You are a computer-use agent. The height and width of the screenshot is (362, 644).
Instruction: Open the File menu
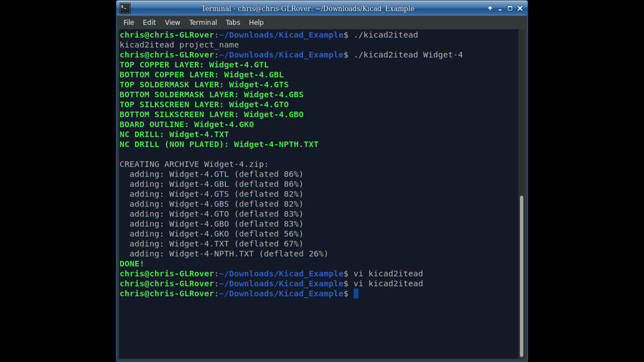(128, 22)
